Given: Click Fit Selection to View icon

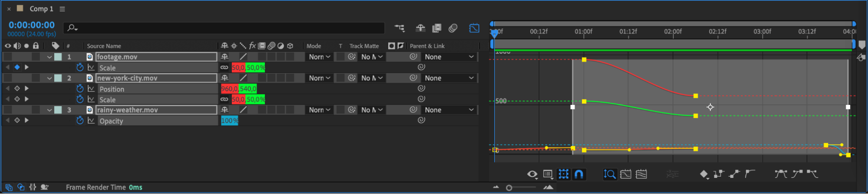Looking at the screenshot, I should tap(626, 174).
